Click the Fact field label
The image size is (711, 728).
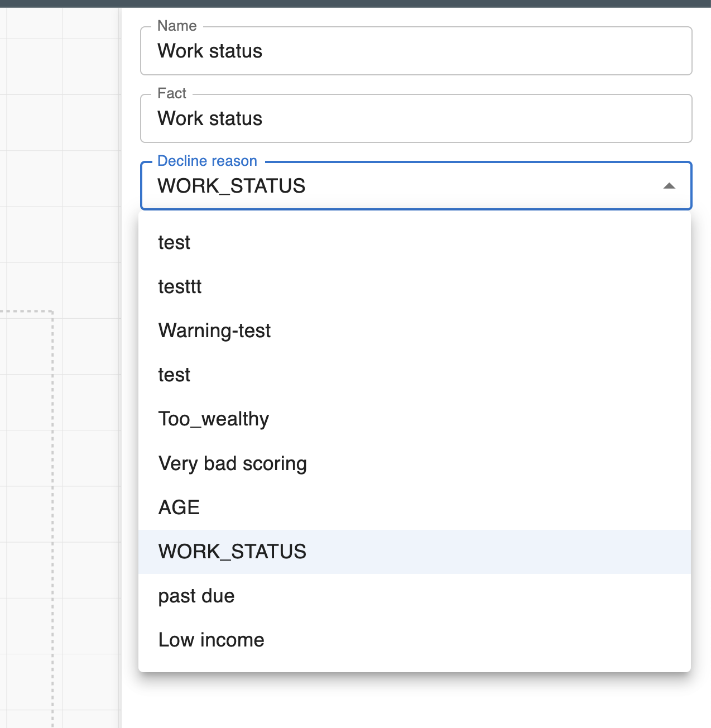(x=171, y=93)
